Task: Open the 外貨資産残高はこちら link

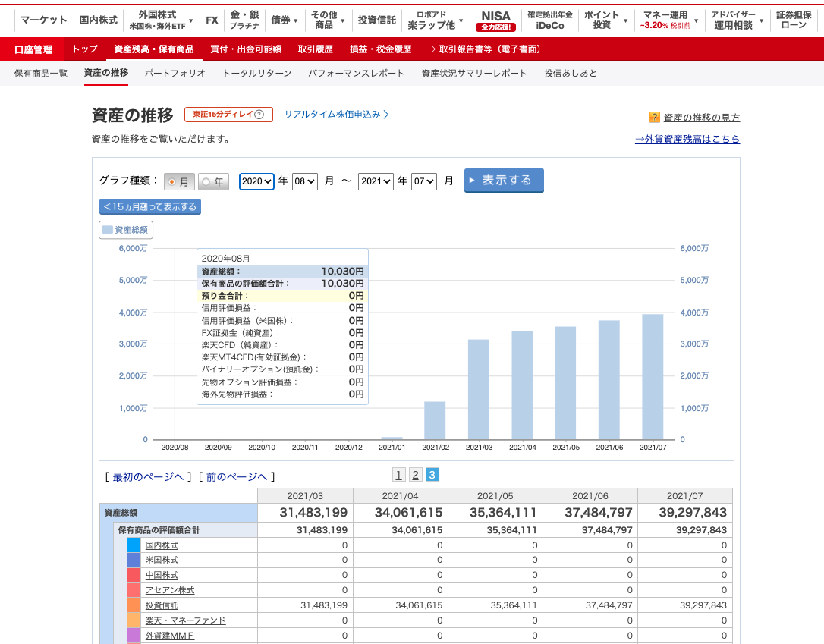Action: (x=687, y=140)
